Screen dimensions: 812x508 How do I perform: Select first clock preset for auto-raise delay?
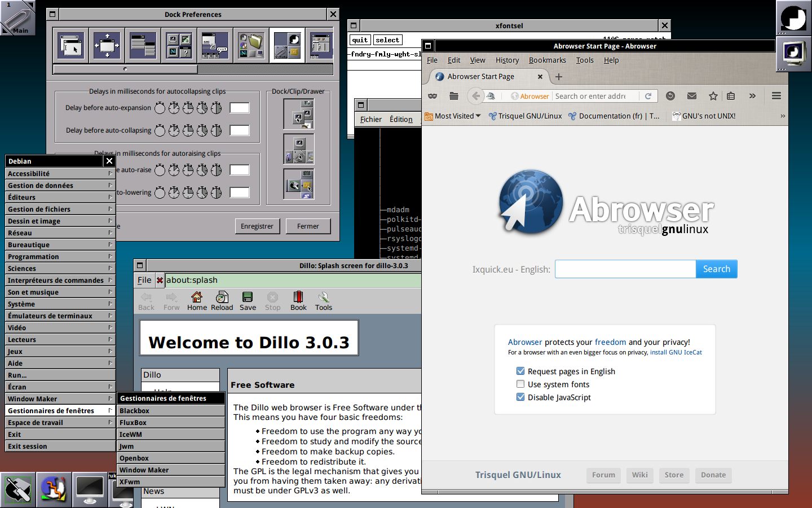tap(160, 170)
